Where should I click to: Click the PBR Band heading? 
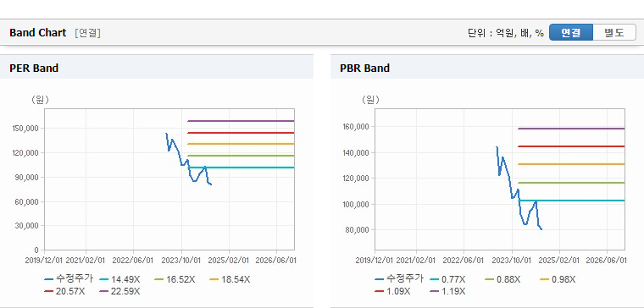pos(364,68)
